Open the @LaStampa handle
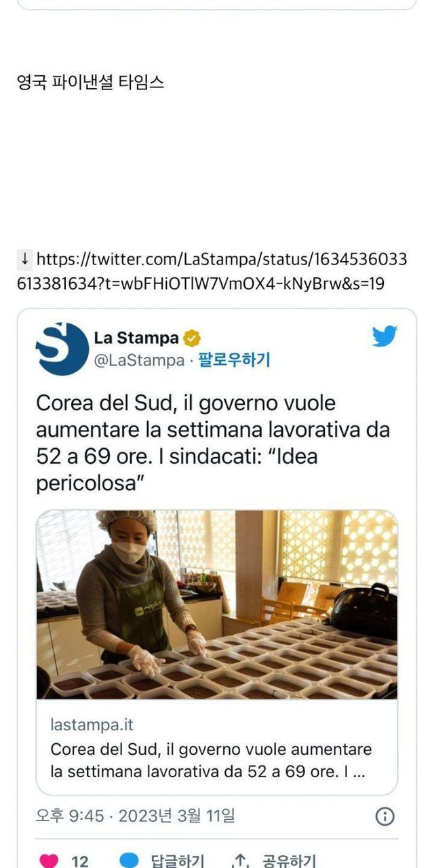The image size is (434, 868). click(x=139, y=360)
